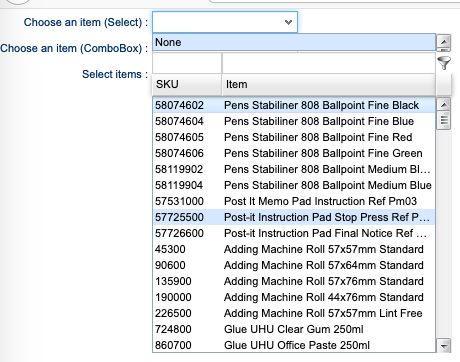Select Post-it Instruction Pad Final Notice row
This screenshot has height=362, width=460.
pyautogui.click(x=294, y=233)
